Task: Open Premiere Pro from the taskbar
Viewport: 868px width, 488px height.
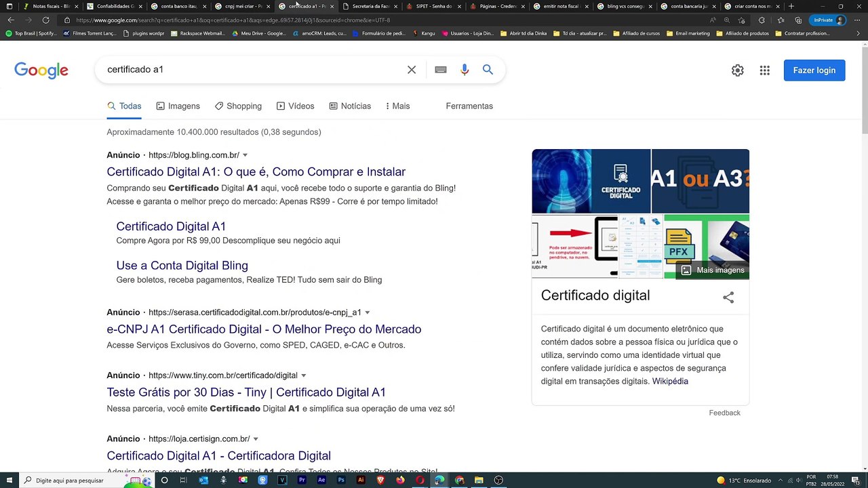Action: pyautogui.click(x=302, y=481)
